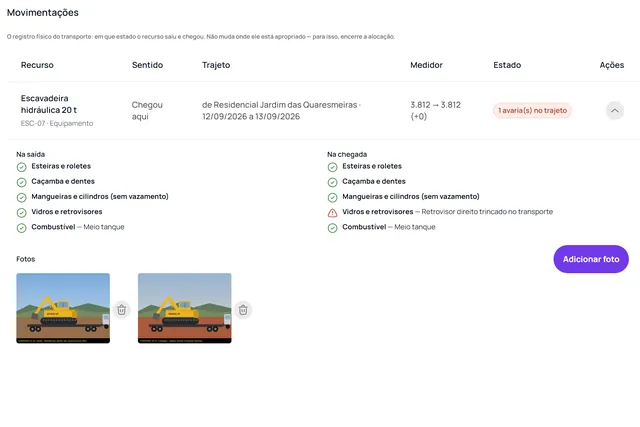The image size is (640, 427).
Task: Select the 'Escavadeira hidráulica 20 t' resource name
Action: pos(49,104)
